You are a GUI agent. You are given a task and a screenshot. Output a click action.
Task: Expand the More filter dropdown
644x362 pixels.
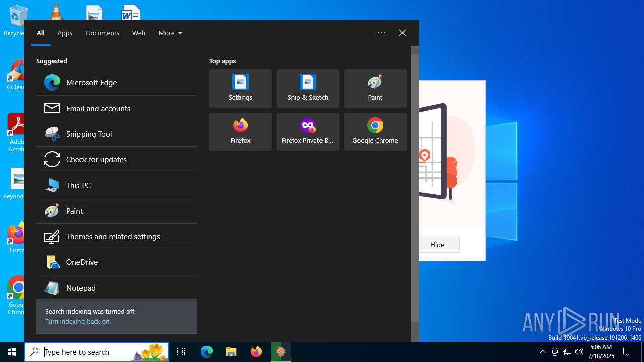pyautogui.click(x=171, y=33)
